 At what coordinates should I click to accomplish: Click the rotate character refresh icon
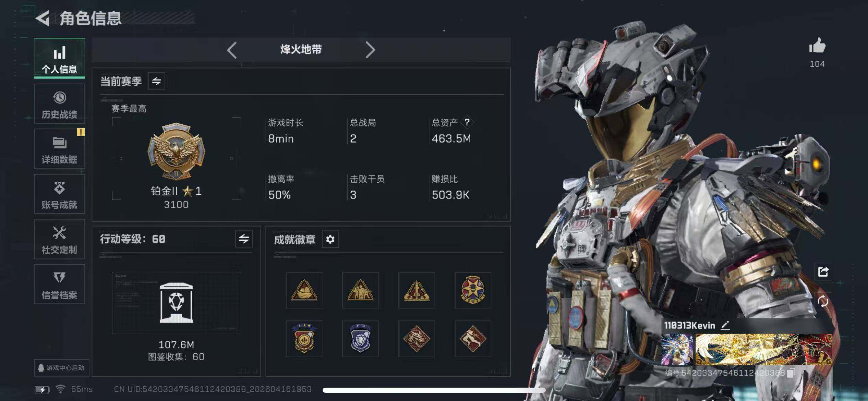[x=823, y=301]
